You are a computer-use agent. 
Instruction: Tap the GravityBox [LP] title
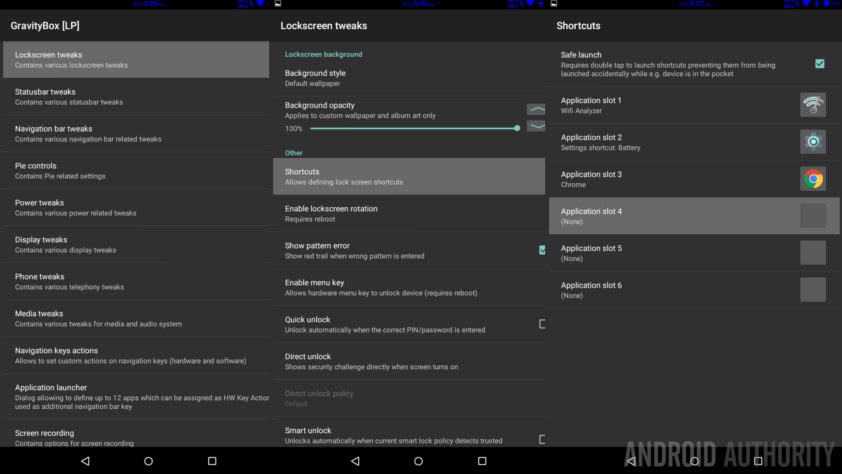click(x=45, y=26)
